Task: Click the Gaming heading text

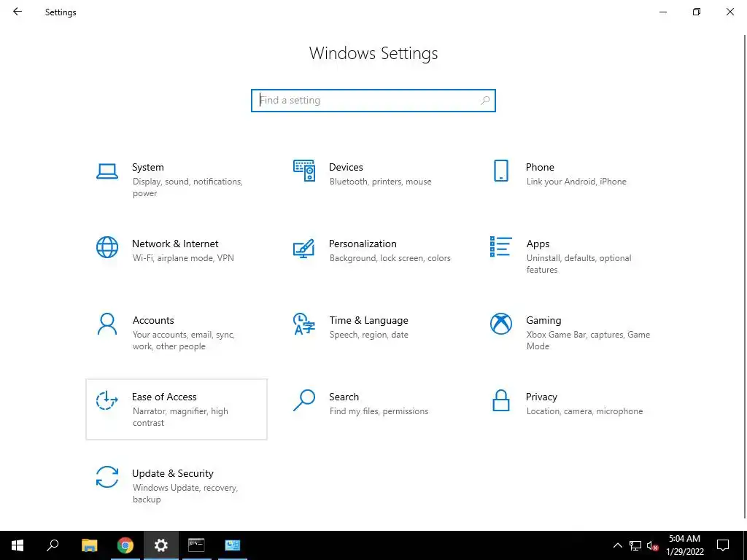Action: pos(543,321)
